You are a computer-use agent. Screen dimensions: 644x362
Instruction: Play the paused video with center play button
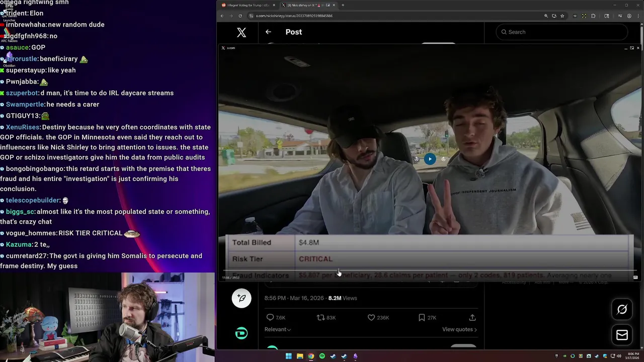click(x=430, y=159)
